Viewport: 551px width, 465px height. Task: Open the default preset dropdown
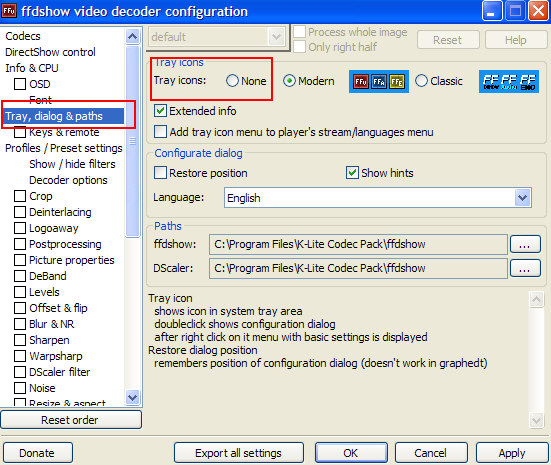point(217,37)
